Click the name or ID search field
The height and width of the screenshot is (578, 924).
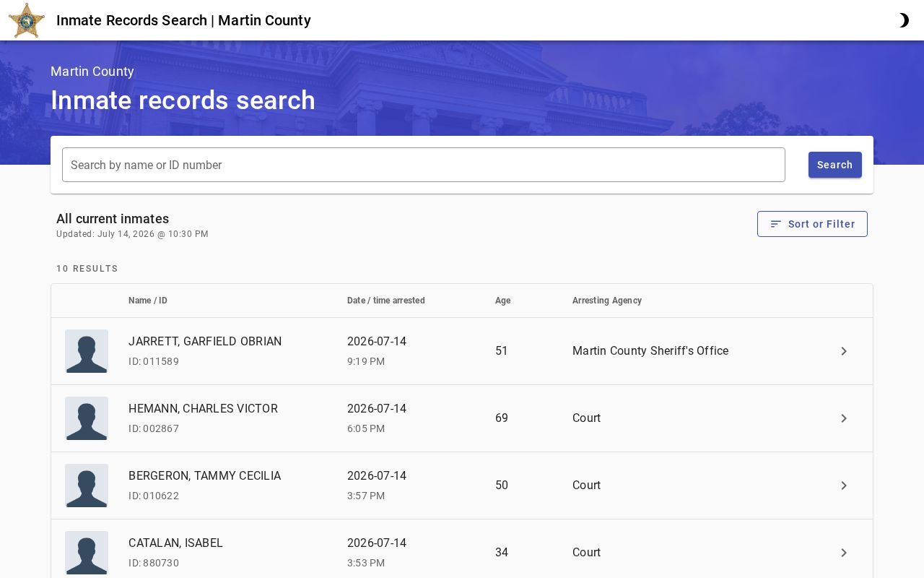click(x=423, y=165)
